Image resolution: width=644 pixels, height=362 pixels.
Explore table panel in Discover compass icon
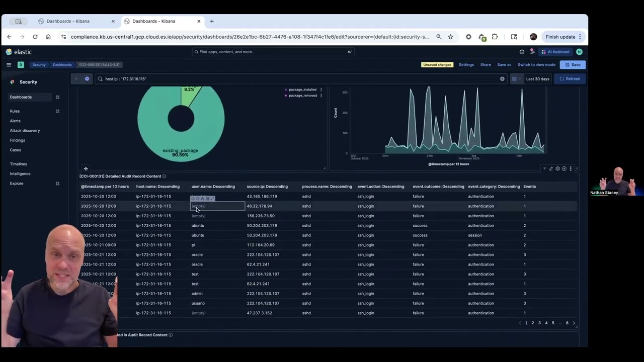pos(564,169)
